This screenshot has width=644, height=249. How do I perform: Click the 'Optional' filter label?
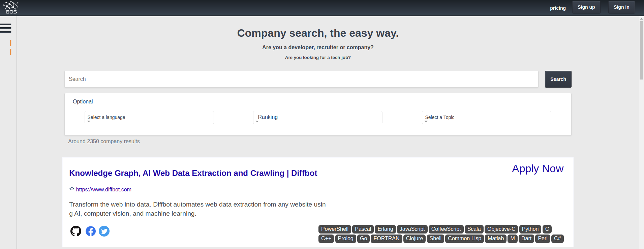pyautogui.click(x=83, y=102)
